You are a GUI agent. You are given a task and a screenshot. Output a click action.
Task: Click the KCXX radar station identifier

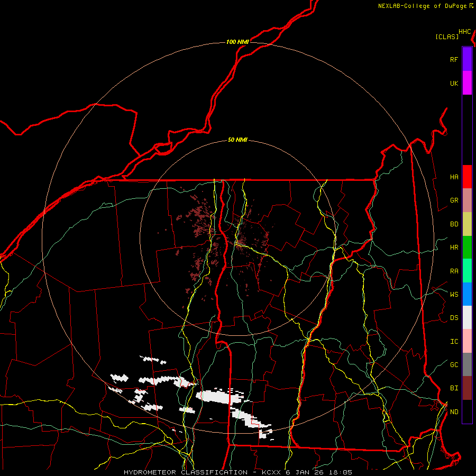pos(271,472)
